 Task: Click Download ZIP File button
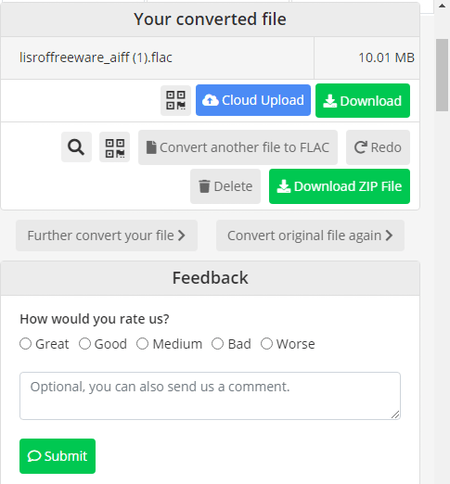click(x=339, y=186)
